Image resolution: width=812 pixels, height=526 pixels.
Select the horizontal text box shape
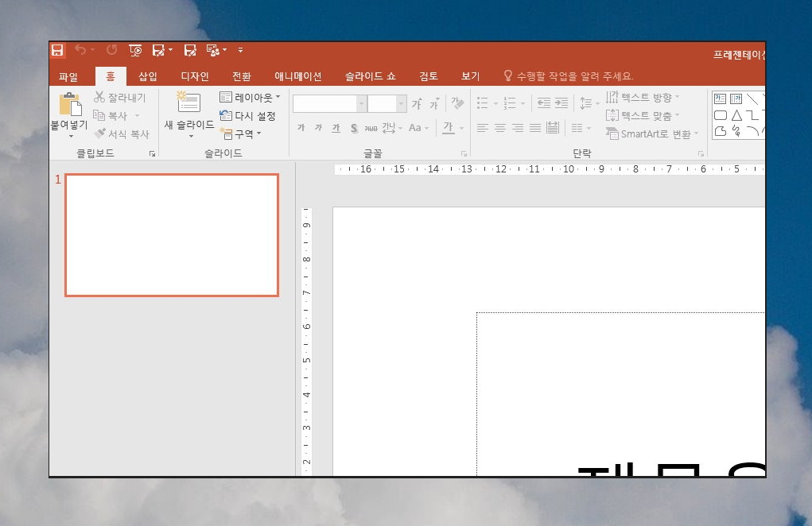coord(720,99)
